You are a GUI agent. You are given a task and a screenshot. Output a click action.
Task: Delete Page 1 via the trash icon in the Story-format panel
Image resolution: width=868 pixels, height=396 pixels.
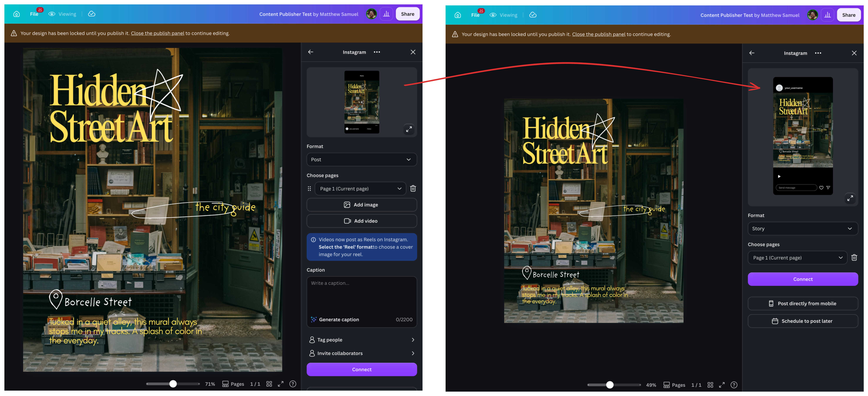click(854, 258)
